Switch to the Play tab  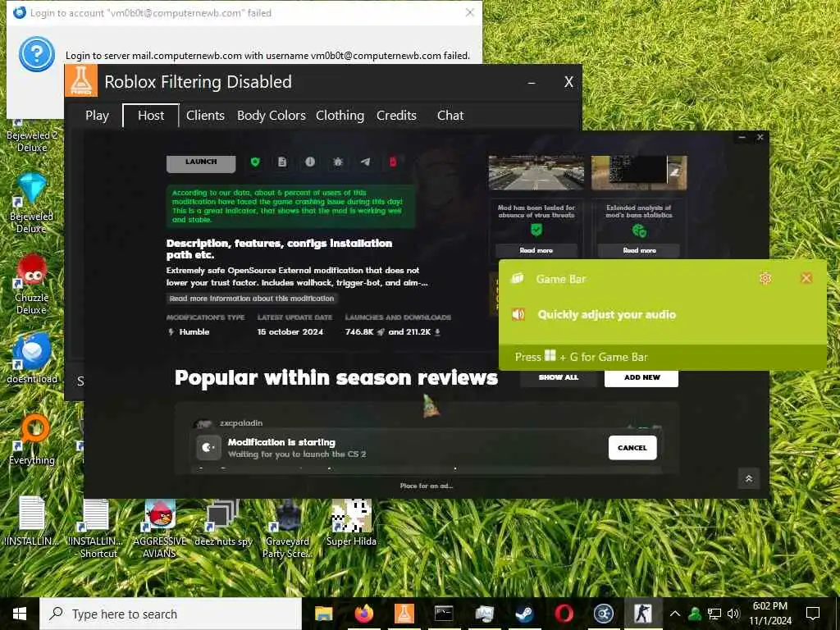(x=97, y=115)
